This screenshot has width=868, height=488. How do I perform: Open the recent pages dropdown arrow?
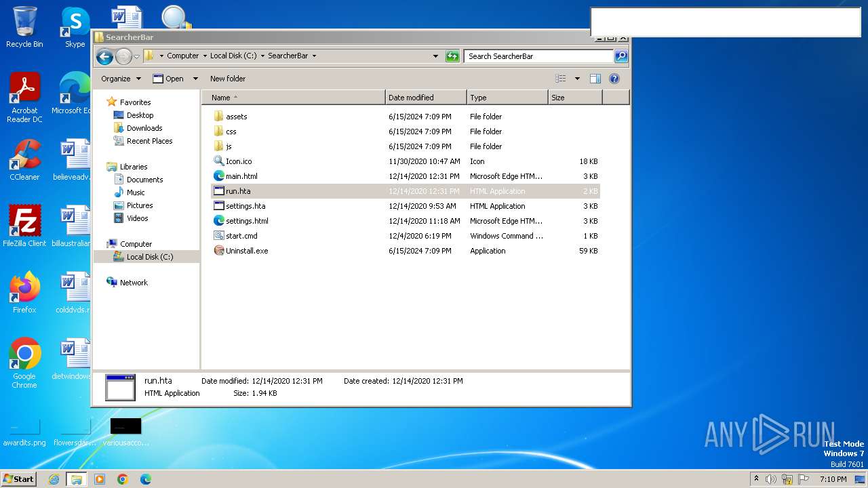[x=136, y=56]
